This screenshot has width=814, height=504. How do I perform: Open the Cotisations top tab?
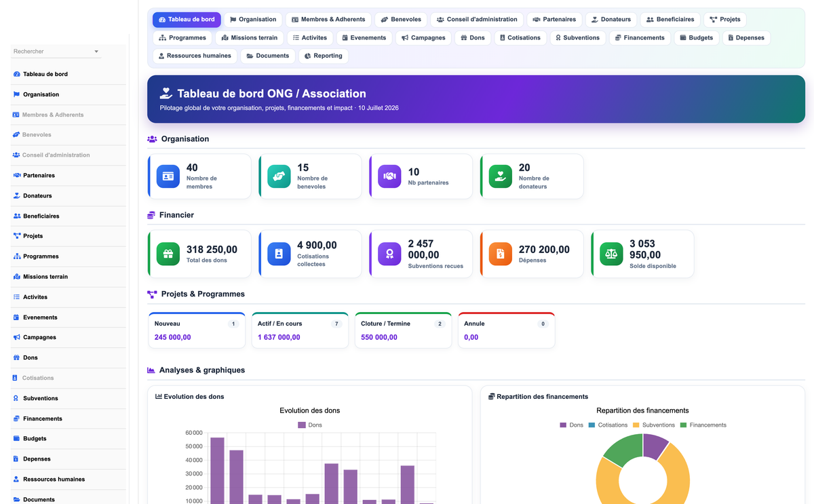(520, 38)
